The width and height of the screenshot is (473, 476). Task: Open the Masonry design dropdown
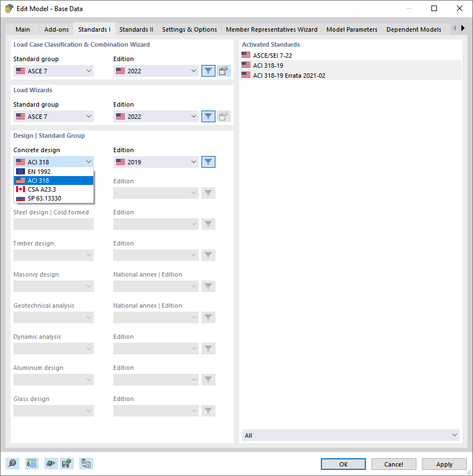tap(53, 286)
